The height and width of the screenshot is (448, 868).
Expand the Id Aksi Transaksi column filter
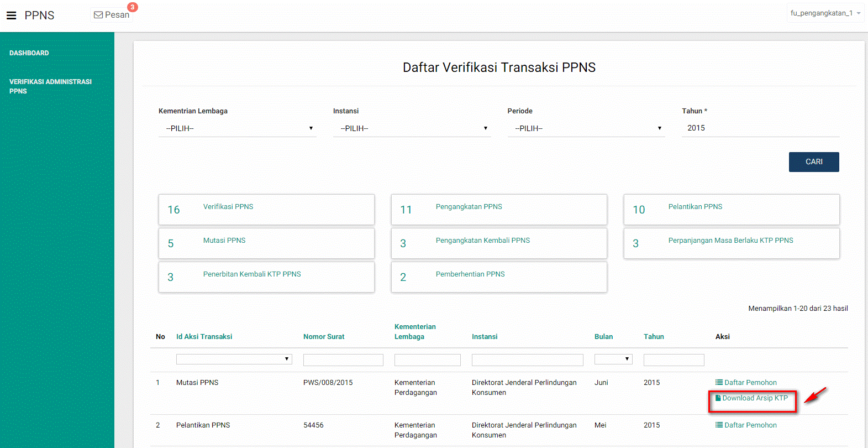pos(234,359)
